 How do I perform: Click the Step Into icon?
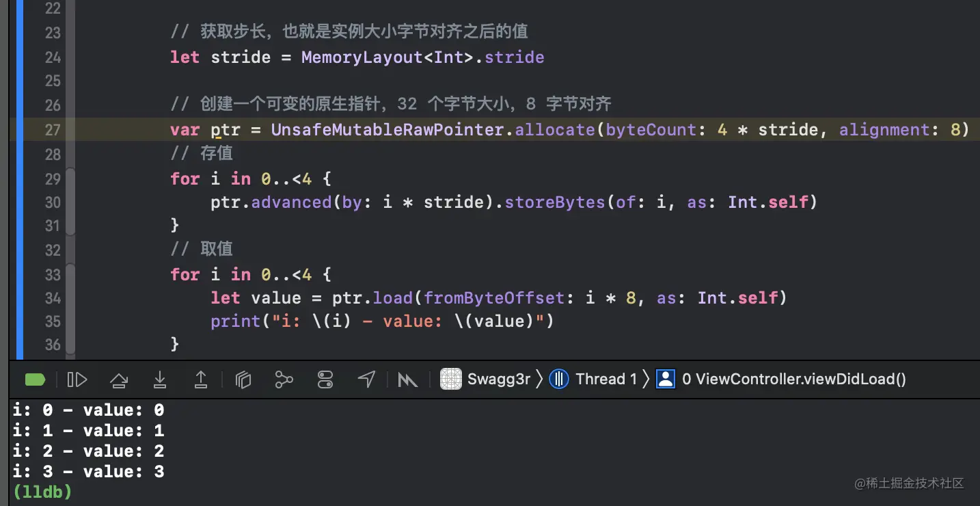tap(160, 379)
